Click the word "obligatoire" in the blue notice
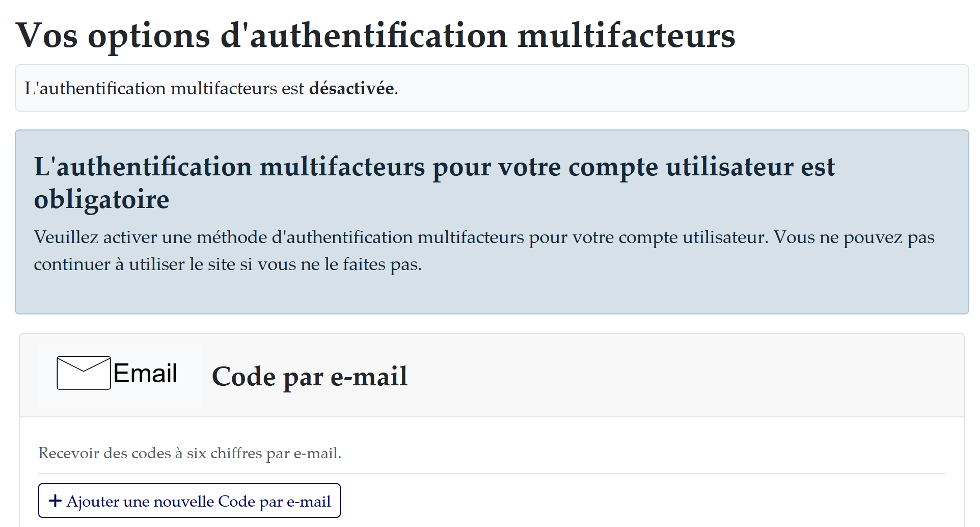This screenshot has width=980, height=527. (x=101, y=199)
